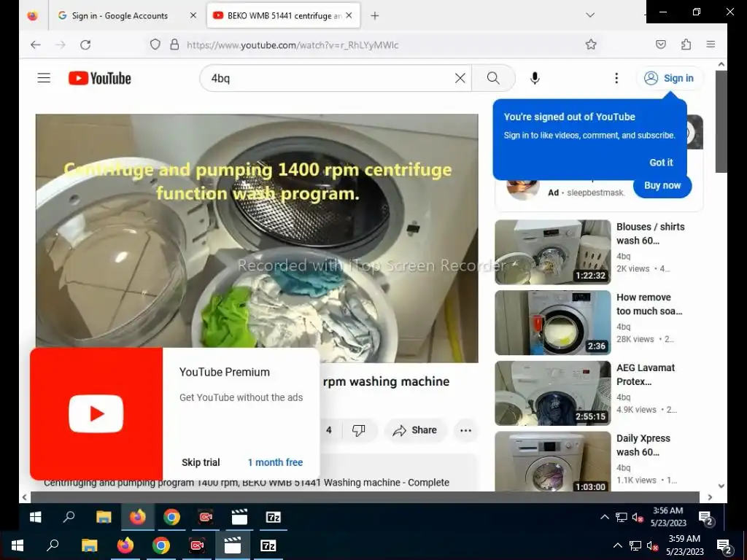Open the YouTube guide hamburger menu
The image size is (747, 560).
(44, 78)
